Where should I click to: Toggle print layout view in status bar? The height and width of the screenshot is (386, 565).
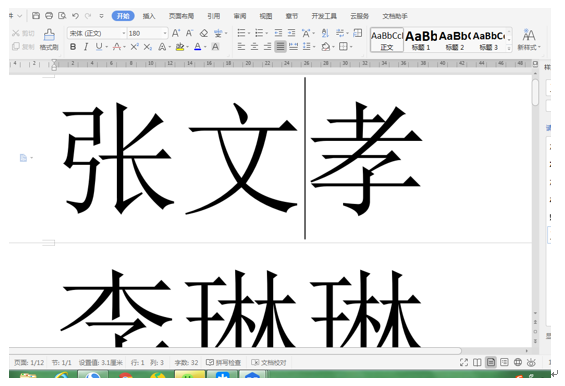(491, 362)
